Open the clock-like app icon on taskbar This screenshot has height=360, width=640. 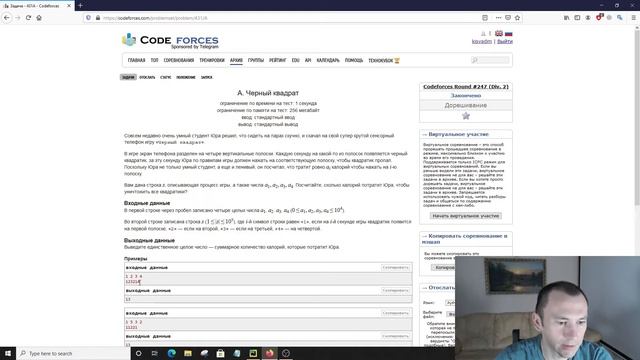pyautogui.click(x=286, y=353)
